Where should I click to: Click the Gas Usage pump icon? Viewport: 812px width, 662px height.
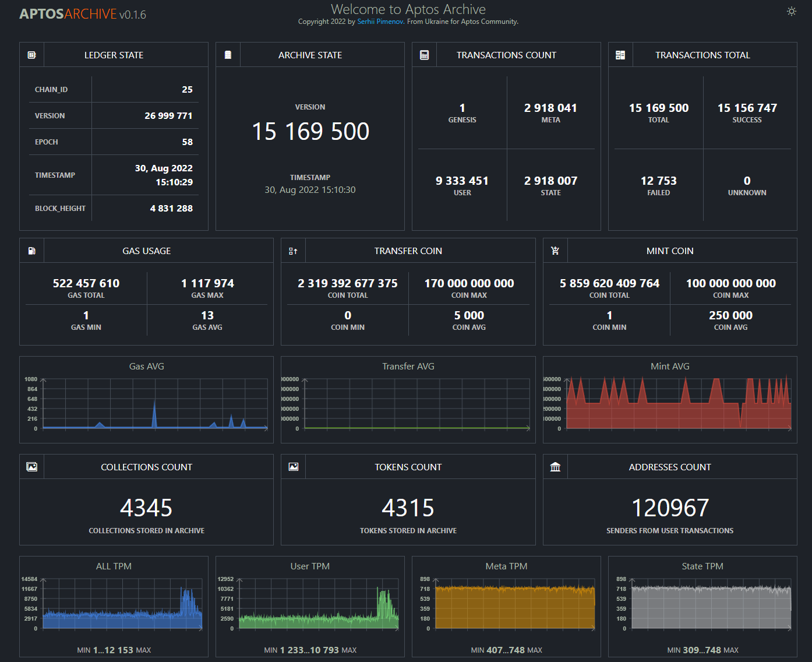pos(31,251)
